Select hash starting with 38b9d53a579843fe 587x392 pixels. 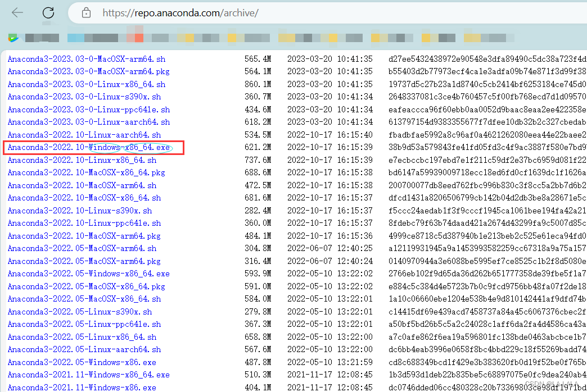pyautogui.click(x=487, y=147)
